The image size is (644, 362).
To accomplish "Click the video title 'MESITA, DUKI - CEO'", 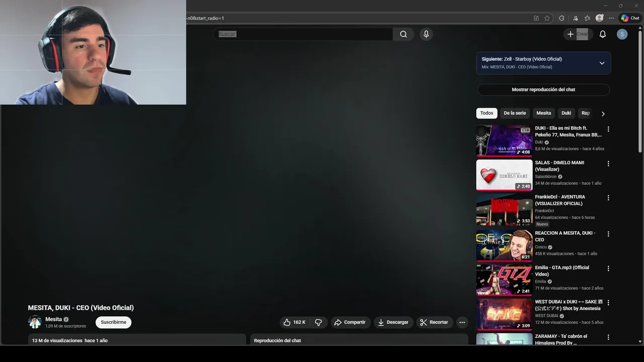I will (81, 308).
